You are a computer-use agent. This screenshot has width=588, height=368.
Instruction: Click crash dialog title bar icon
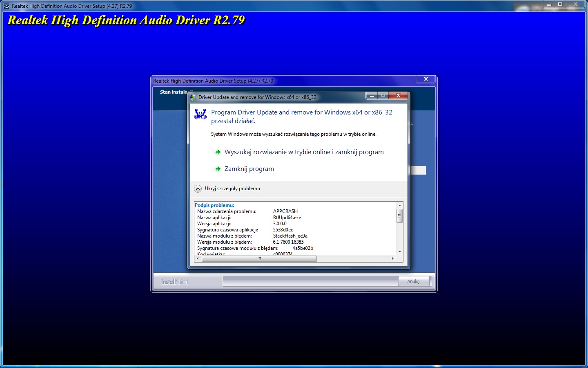(x=193, y=97)
